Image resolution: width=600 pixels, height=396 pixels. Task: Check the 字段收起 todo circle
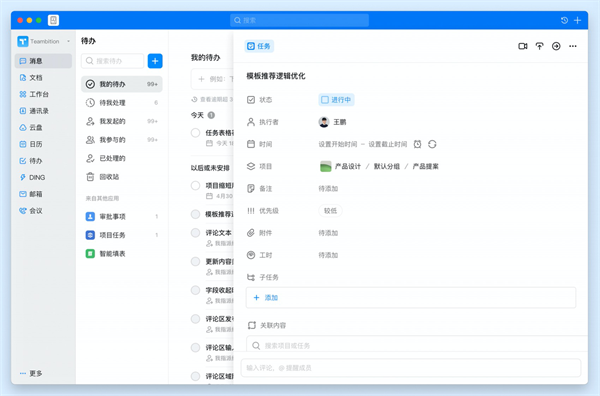click(x=196, y=290)
